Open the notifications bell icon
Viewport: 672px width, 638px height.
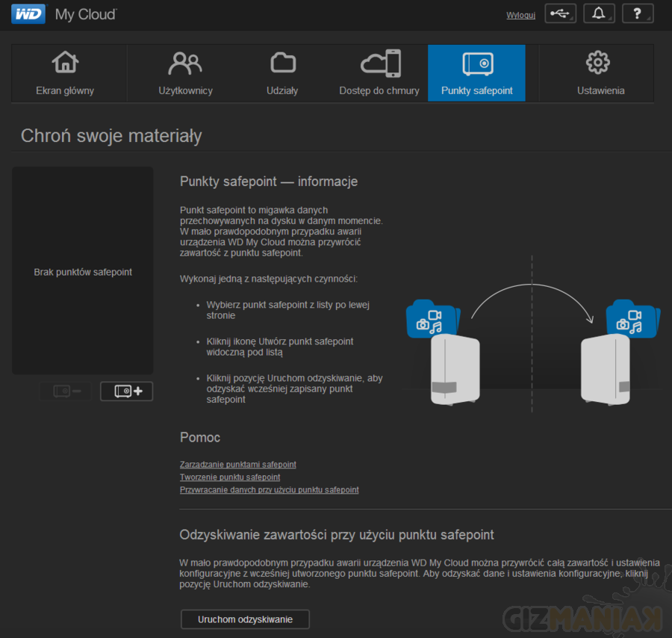click(x=599, y=14)
